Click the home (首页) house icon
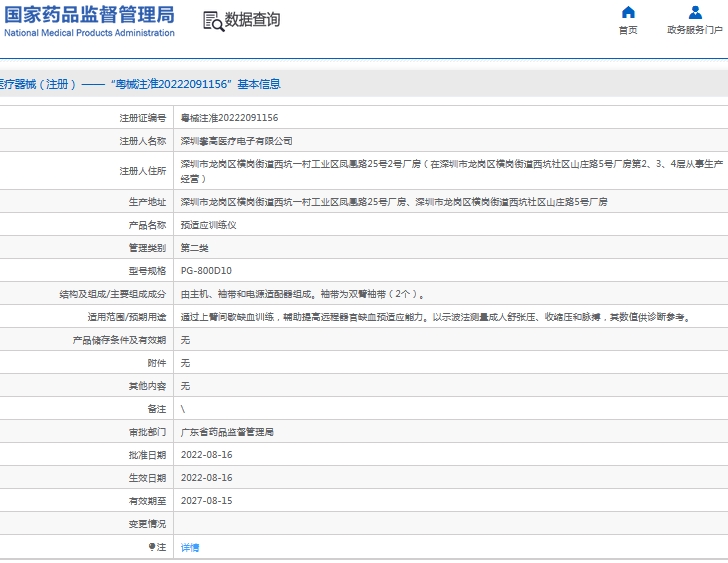The image size is (728, 563). (628, 12)
